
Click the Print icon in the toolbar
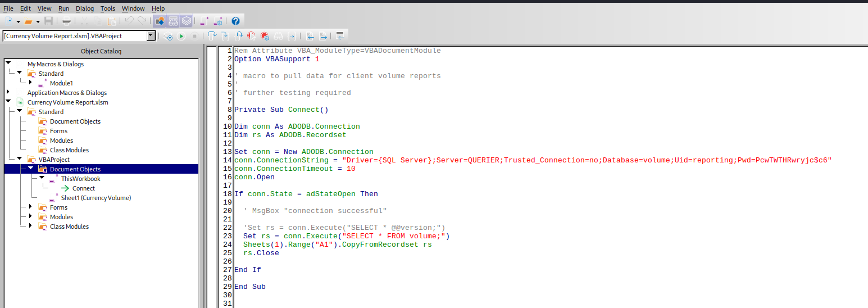(66, 21)
